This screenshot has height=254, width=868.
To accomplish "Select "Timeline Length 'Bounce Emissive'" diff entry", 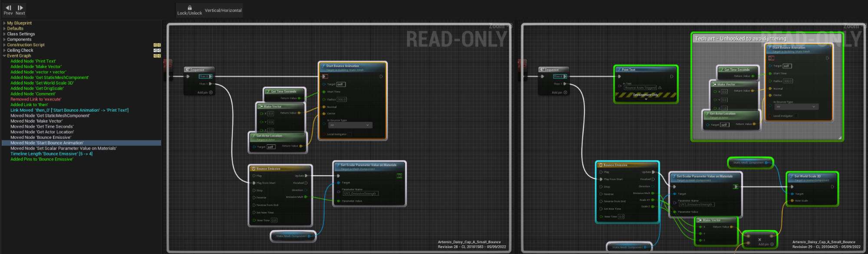I will point(51,154).
